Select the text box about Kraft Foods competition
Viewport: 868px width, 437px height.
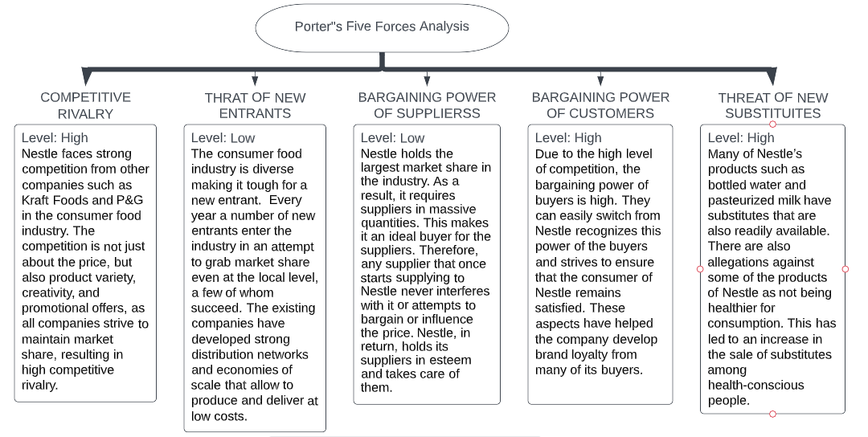pyautogui.click(x=85, y=262)
